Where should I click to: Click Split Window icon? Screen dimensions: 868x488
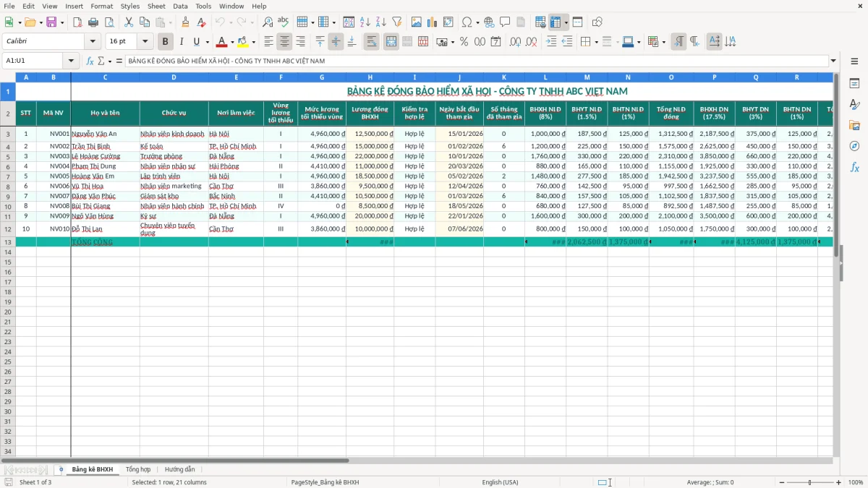pos(578,22)
